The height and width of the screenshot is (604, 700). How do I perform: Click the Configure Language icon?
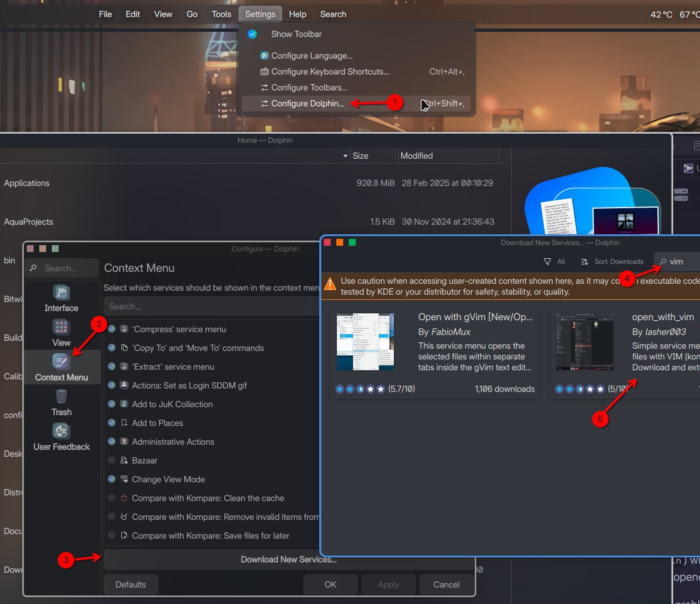264,56
